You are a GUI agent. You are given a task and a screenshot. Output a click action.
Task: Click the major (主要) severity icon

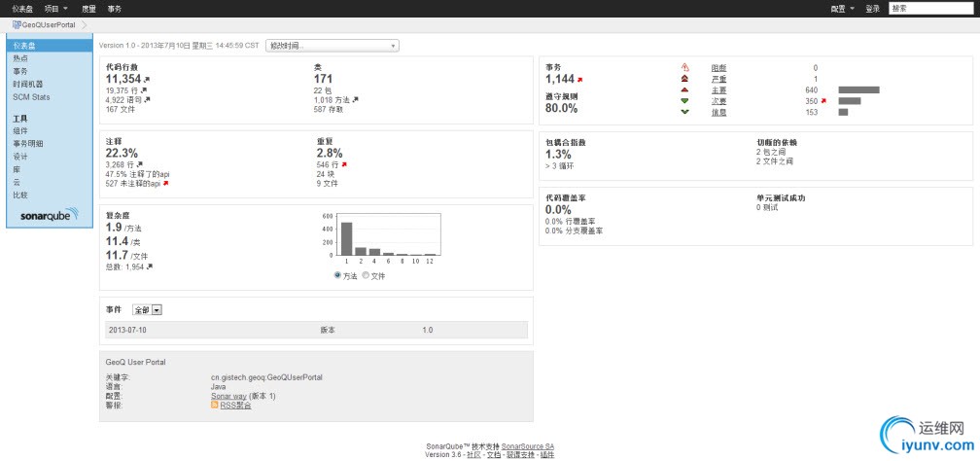tap(685, 90)
